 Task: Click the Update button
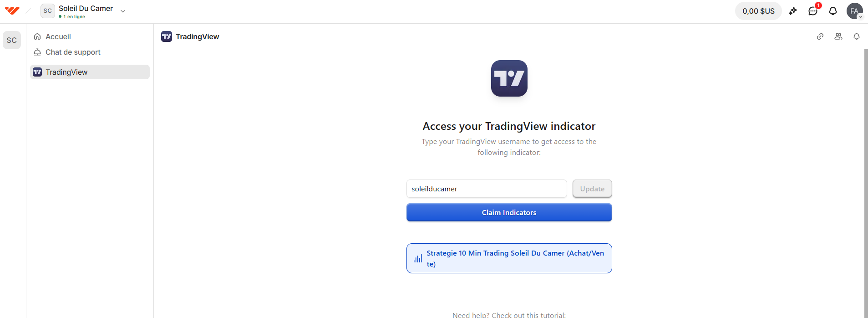tap(592, 189)
